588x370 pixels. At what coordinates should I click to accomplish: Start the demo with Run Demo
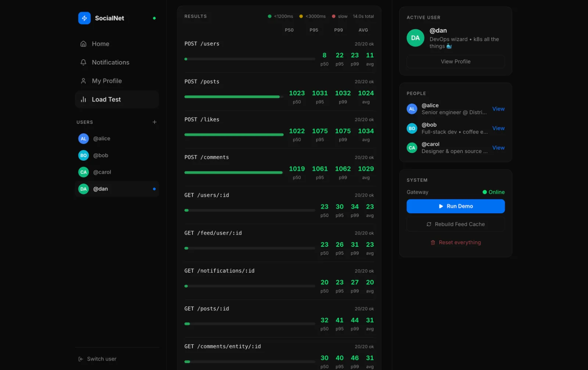tap(456, 206)
